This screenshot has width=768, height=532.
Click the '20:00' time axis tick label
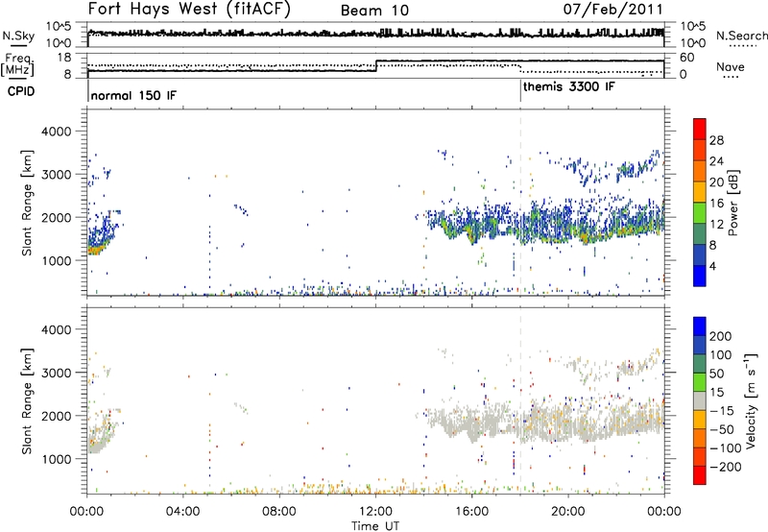pyautogui.click(x=568, y=512)
